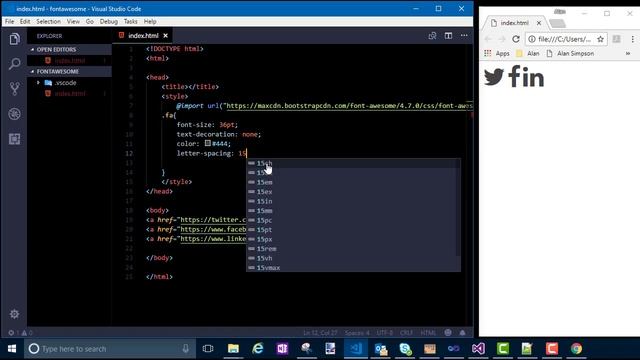Open the Extensions view in the activity bar
Screen dimensions: 640x360
point(15,139)
